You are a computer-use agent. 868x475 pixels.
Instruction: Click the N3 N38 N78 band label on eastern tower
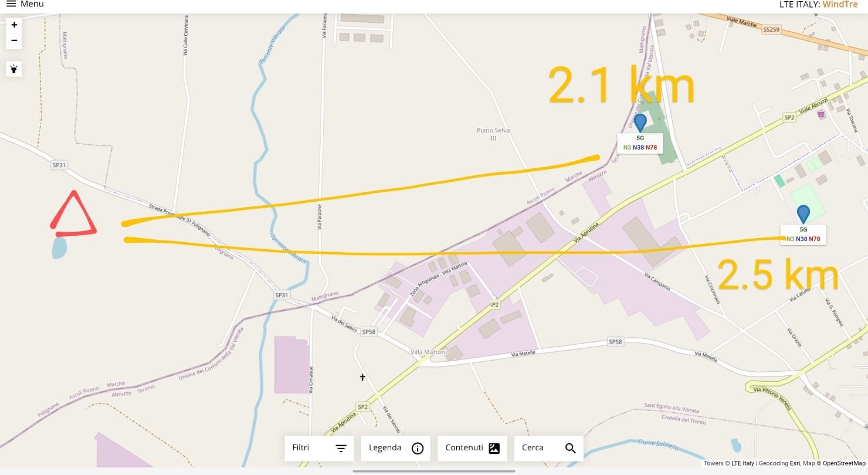(803, 239)
